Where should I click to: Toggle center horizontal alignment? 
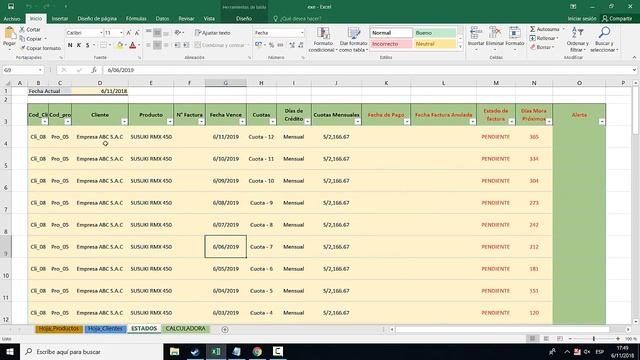(157, 45)
